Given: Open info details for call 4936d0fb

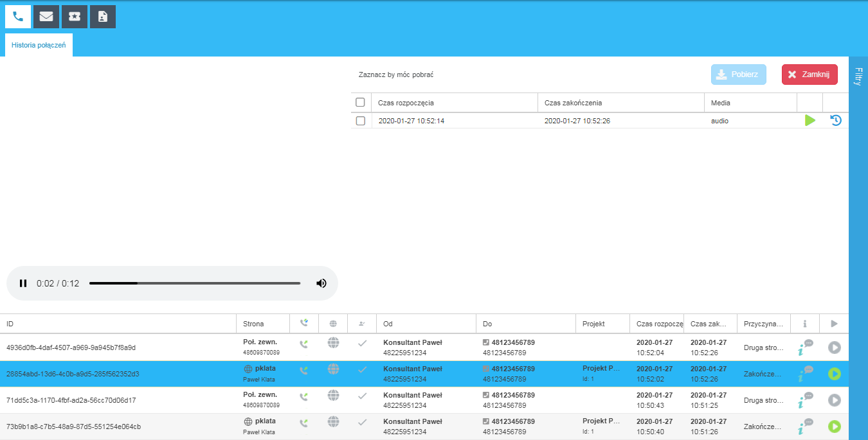Looking at the screenshot, I should pyautogui.click(x=805, y=348).
